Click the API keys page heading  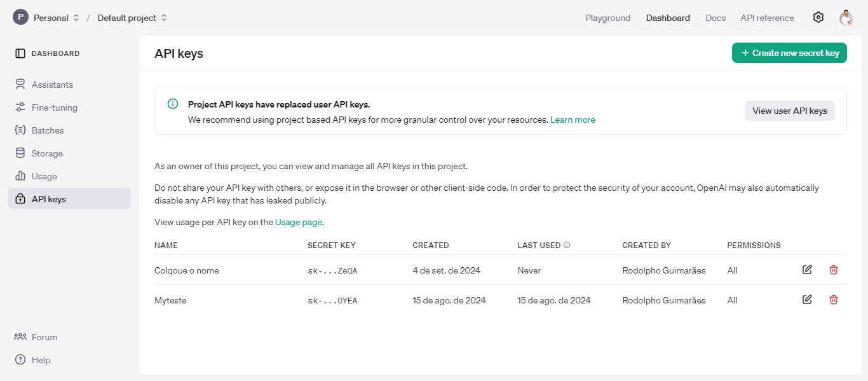179,53
